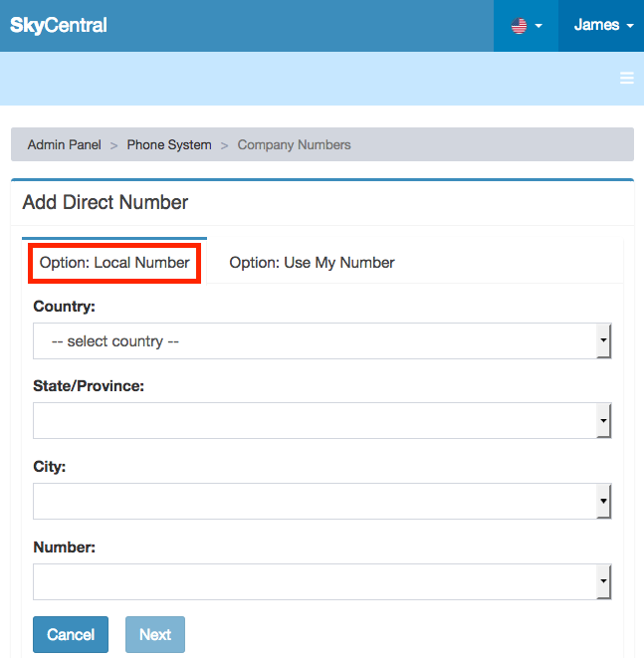Open the Number dropdown

pos(322,581)
